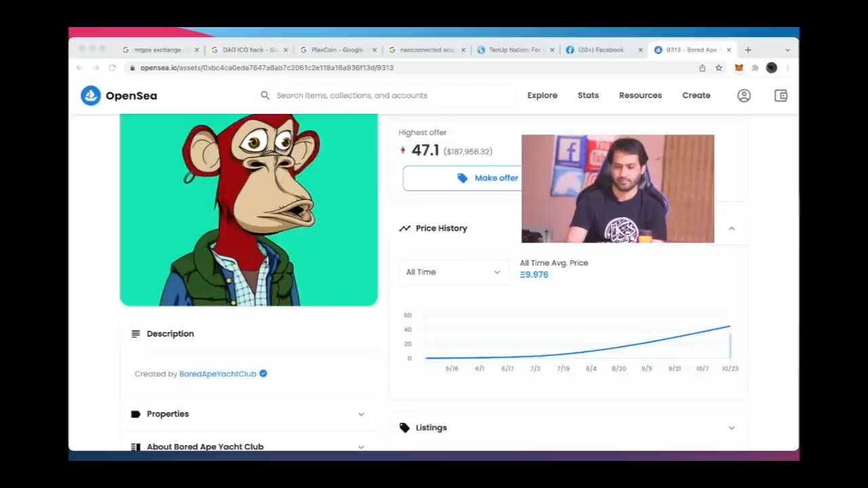
Task: Click the search magnifier icon
Action: [265, 96]
